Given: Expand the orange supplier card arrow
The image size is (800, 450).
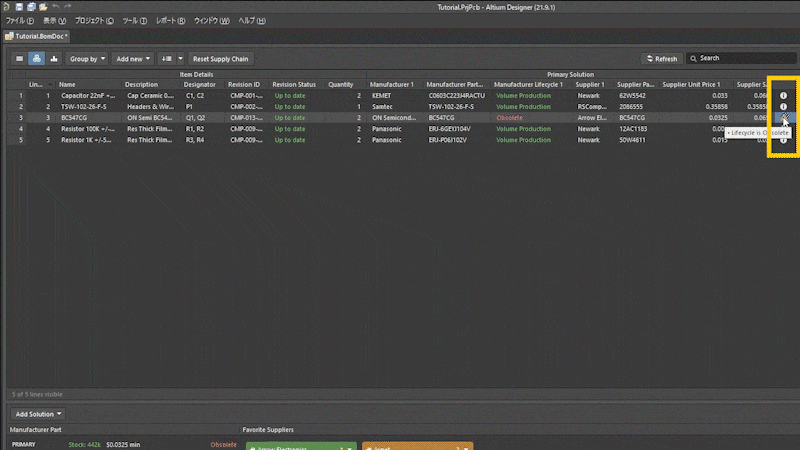Looking at the screenshot, I should [466, 448].
